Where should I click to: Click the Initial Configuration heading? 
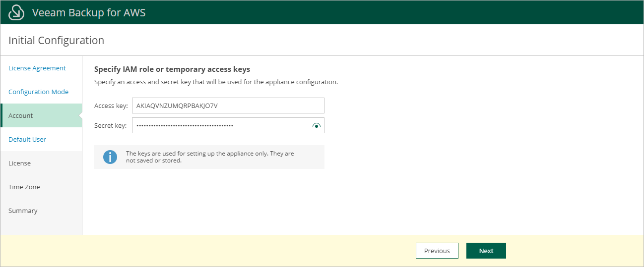pyautogui.click(x=57, y=41)
